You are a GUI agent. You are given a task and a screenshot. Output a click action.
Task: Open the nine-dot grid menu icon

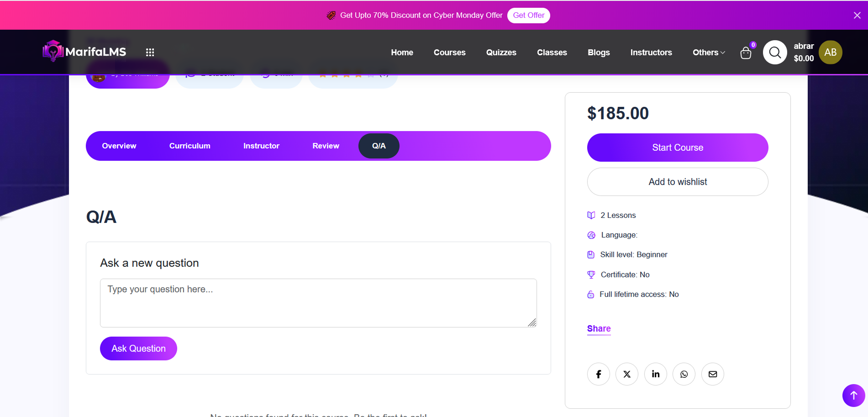[x=150, y=52]
